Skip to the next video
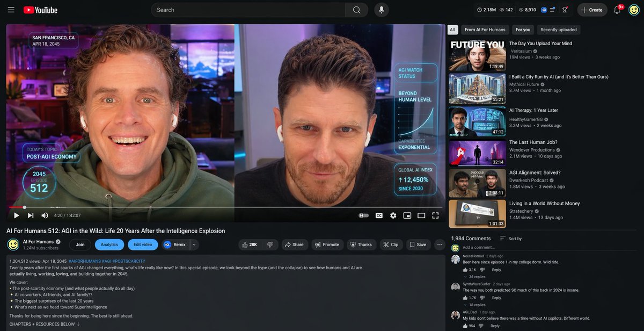 31,215
